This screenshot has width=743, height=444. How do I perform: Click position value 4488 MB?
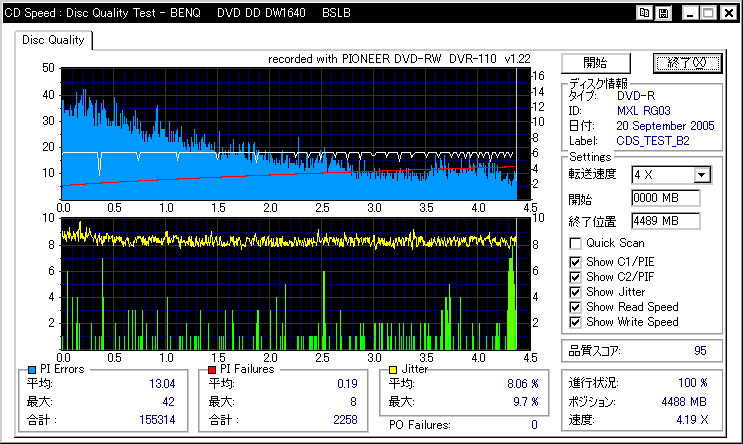pos(684,402)
